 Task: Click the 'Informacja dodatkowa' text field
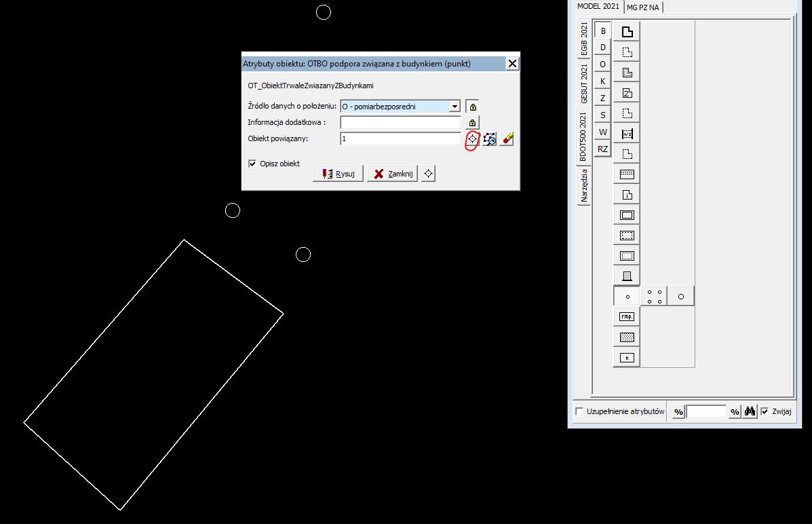(400, 123)
